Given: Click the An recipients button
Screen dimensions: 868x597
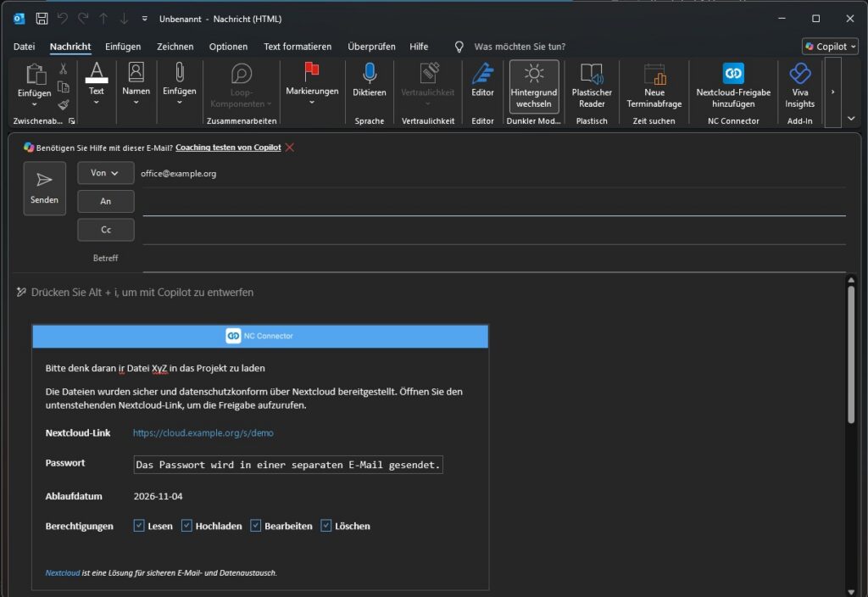Looking at the screenshot, I should tap(105, 202).
